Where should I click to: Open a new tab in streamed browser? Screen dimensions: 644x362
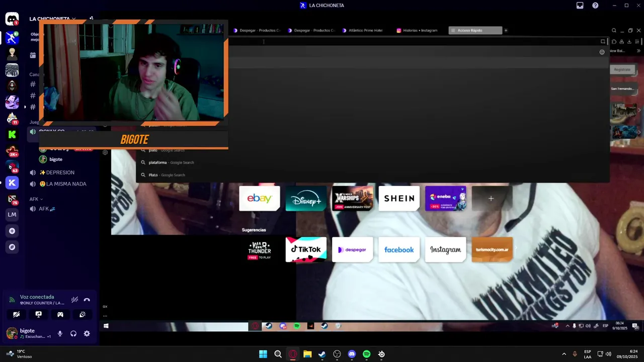tap(506, 30)
